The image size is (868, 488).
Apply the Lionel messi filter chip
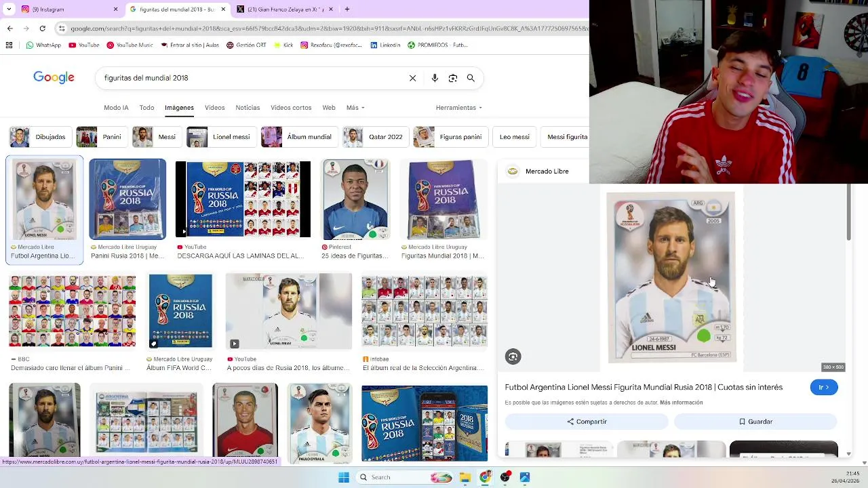[220, 137]
